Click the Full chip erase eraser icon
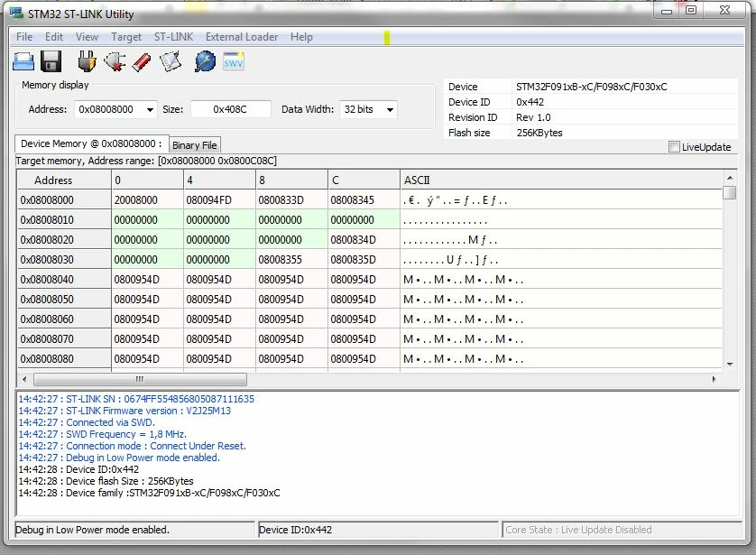 [142, 62]
